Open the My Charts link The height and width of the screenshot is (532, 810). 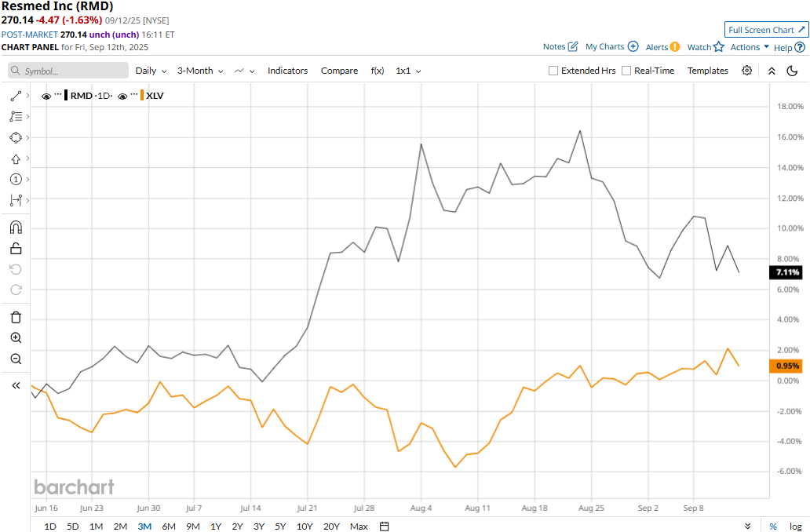pyautogui.click(x=604, y=46)
